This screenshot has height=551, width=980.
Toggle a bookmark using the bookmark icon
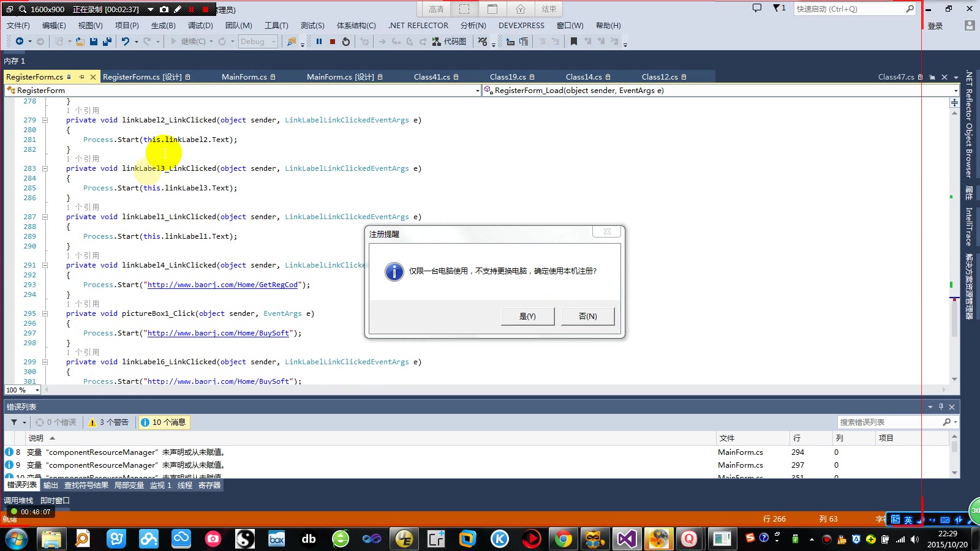tap(574, 41)
